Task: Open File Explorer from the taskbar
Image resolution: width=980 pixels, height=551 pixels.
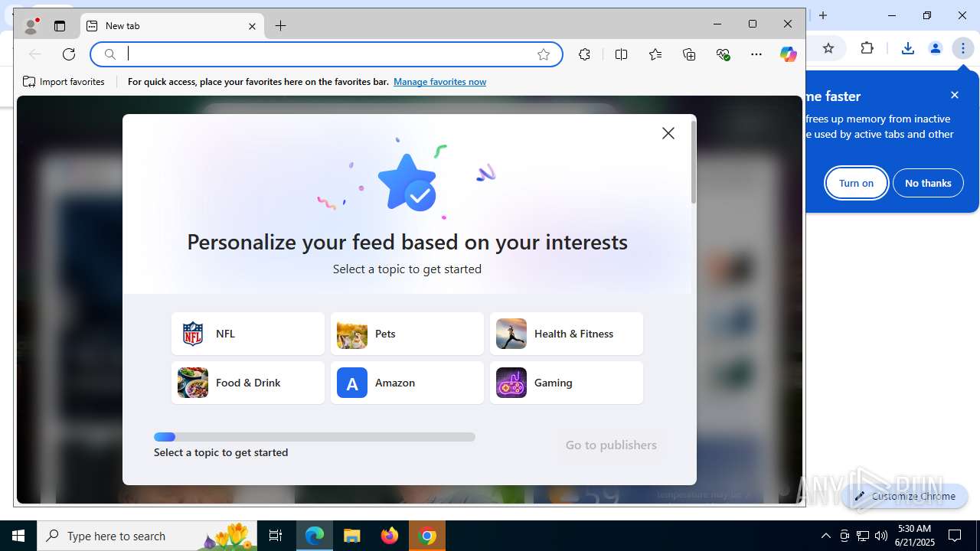Action: point(351,536)
